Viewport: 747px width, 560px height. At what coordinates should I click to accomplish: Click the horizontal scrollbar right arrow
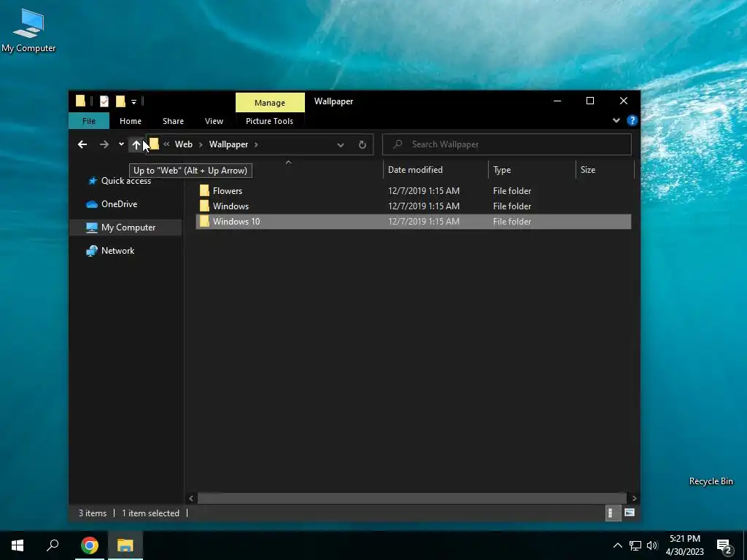point(634,498)
